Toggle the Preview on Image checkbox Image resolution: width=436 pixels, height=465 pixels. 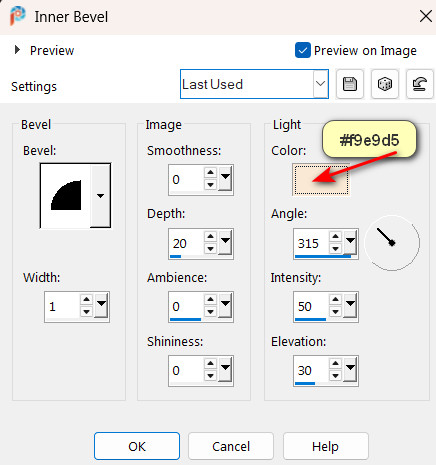[303, 51]
